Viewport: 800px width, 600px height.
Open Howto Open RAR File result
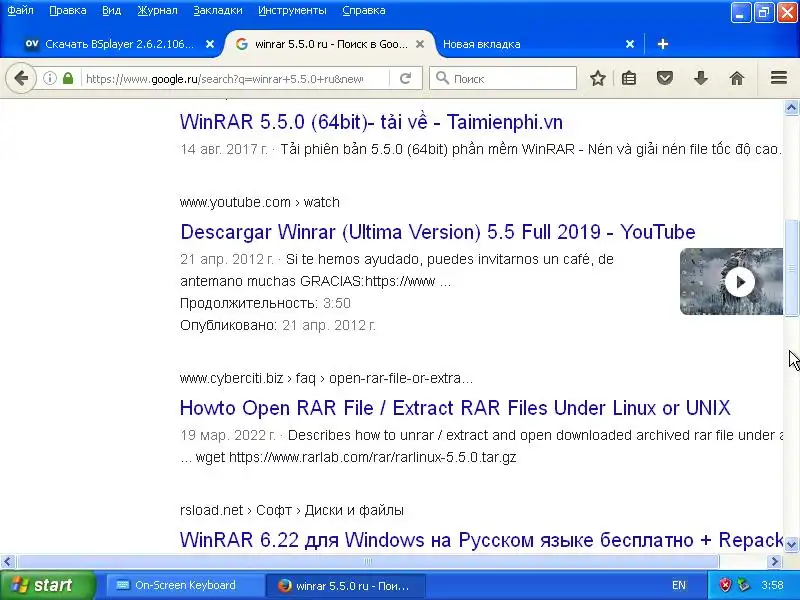click(455, 408)
